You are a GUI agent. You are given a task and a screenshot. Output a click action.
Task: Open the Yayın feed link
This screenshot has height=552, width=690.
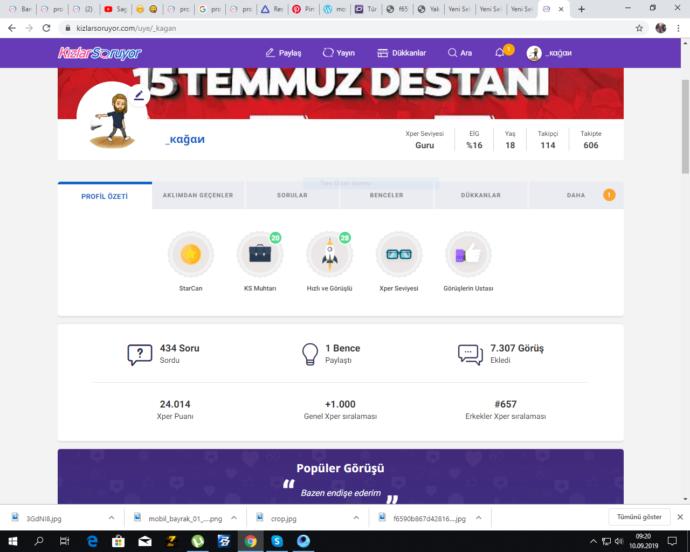(338, 53)
